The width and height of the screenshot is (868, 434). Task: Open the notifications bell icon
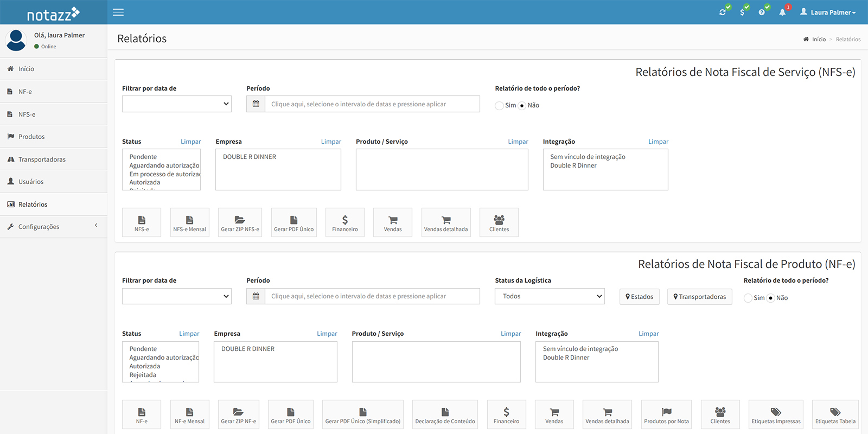[782, 12]
